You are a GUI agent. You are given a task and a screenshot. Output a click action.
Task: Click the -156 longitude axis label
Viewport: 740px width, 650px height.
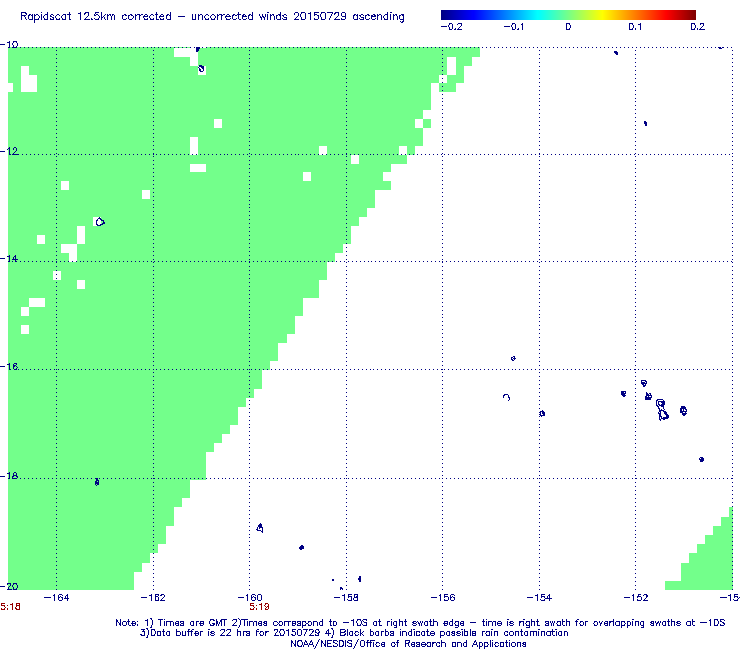pyautogui.click(x=443, y=598)
